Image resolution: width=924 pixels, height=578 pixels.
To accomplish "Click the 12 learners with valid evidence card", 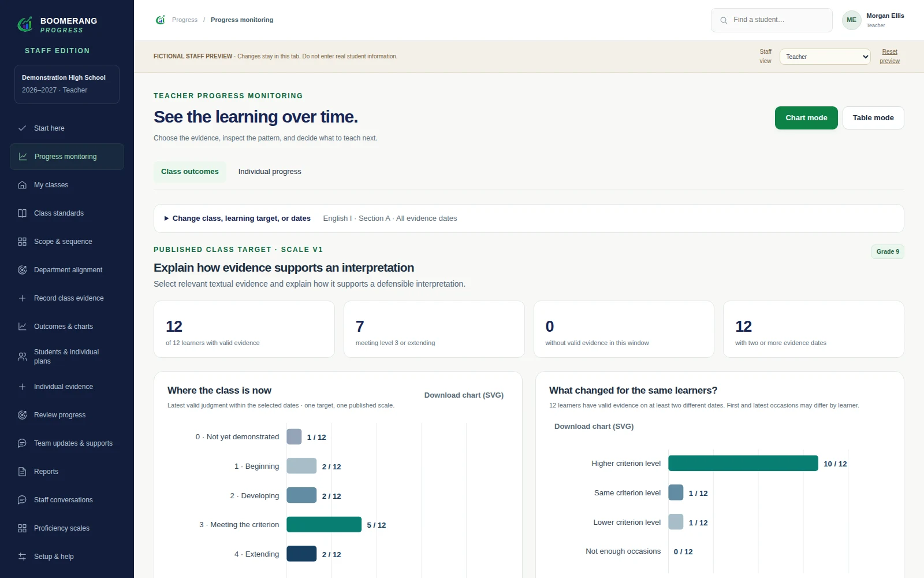I will click(244, 329).
